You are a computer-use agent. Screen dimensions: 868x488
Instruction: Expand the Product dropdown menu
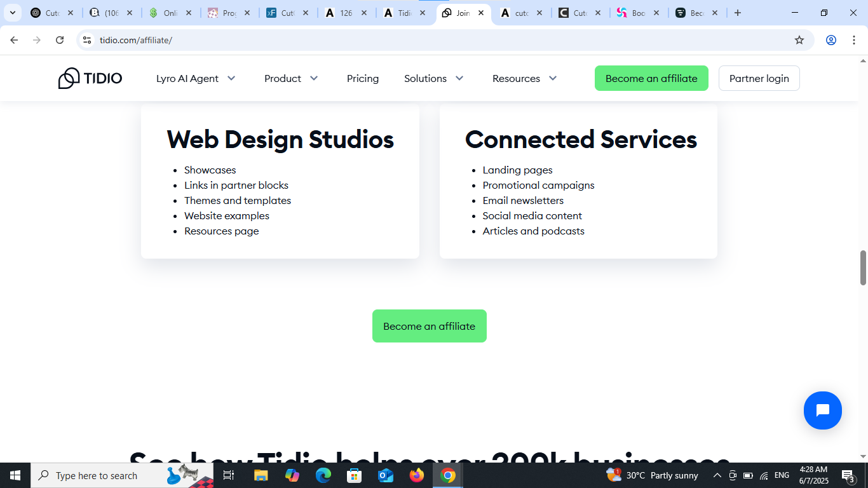[291, 78]
